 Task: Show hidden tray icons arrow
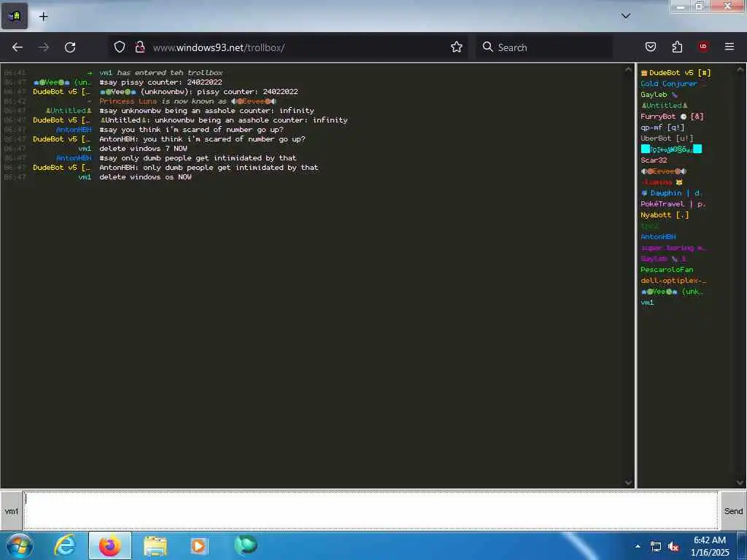tap(638, 546)
